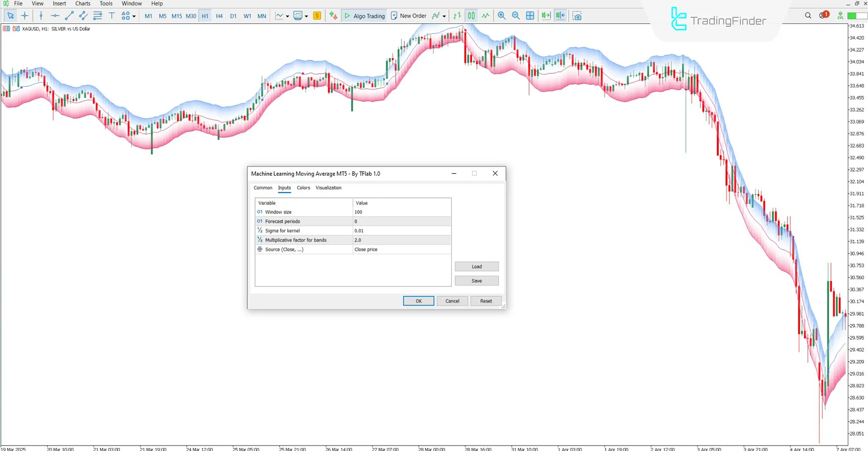The height and width of the screenshot is (451, 868).
Task: Activate the Text insertion tool
Action: point(112,15)
